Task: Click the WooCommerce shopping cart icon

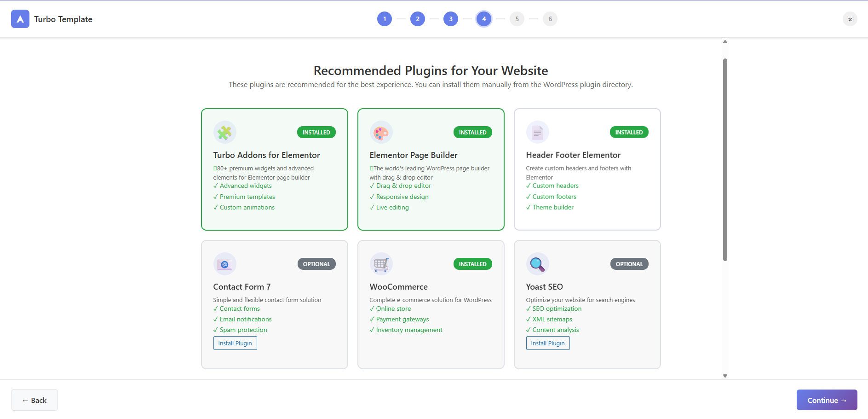Action: pyautogui.click(x=381, y=264)
